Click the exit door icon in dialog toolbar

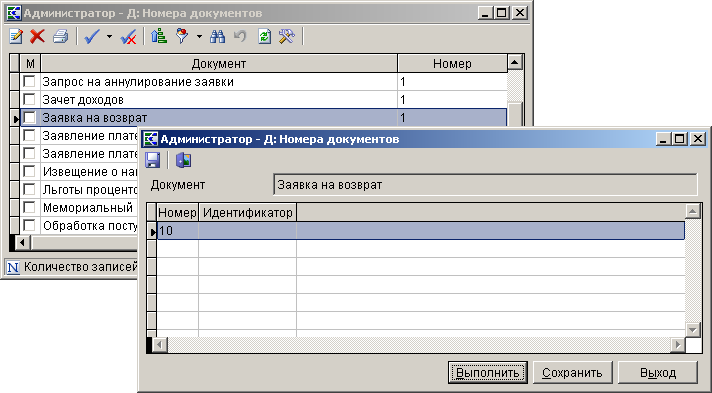point(183,160)
